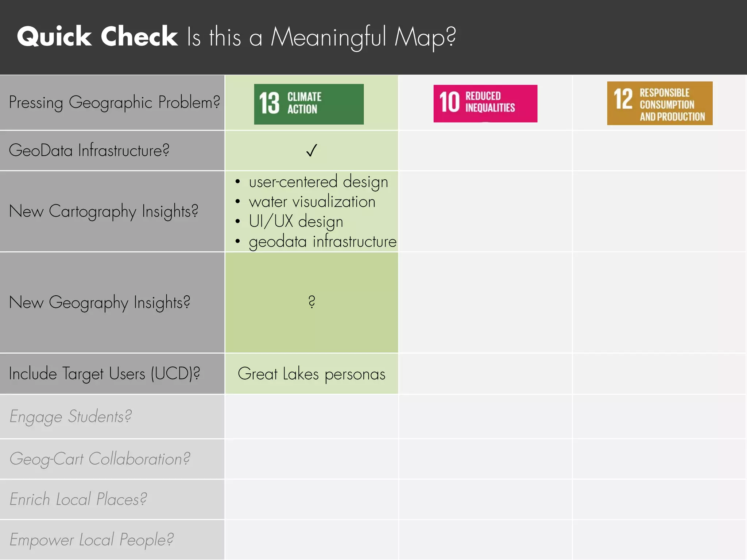
Task: Click the 10 Reduced Inequalities badge
Action: 485,104
